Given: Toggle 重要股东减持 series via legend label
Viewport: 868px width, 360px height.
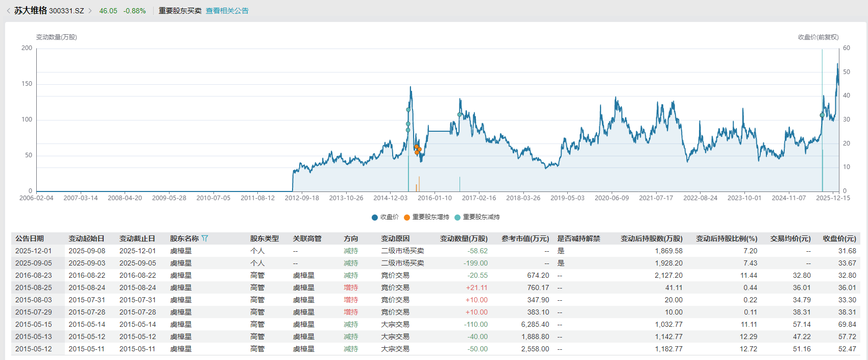Looking at the screenshot, I should click(x=481, y=217).
